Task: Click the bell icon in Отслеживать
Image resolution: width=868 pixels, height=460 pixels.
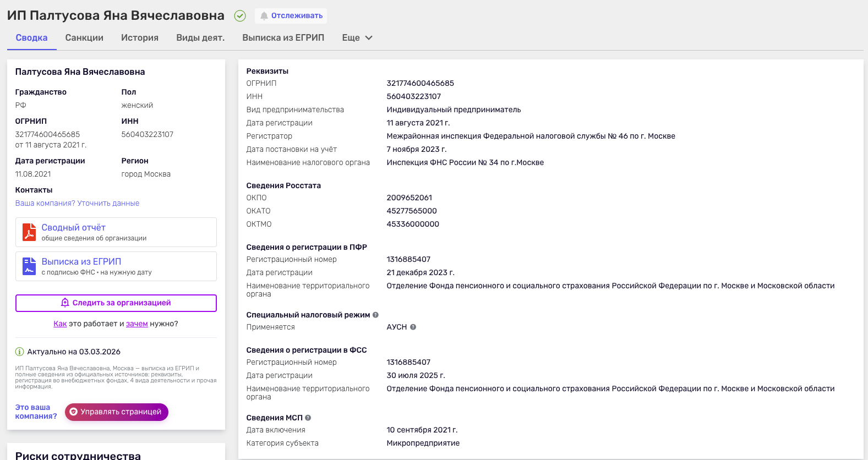Action: [x=264, y=16]
